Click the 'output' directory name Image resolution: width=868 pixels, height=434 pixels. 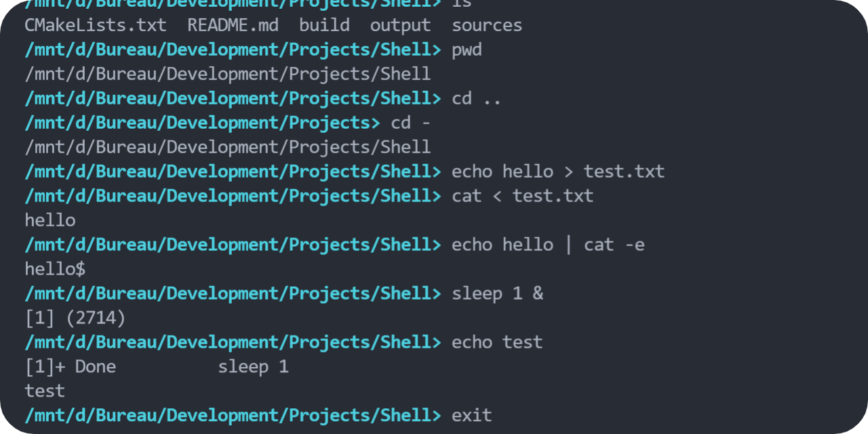(401, 26)
